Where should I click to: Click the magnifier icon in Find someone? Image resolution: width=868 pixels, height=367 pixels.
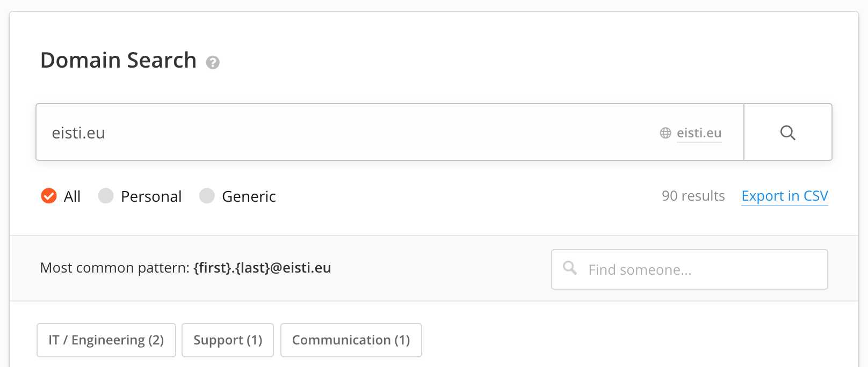coord(569,268)
